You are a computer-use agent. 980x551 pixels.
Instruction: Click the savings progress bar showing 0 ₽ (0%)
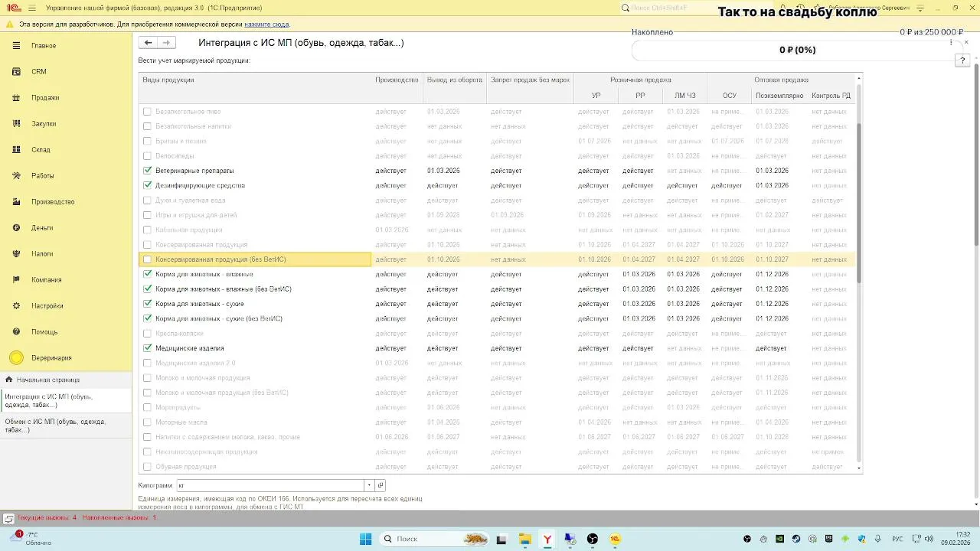tap(797, 51)
